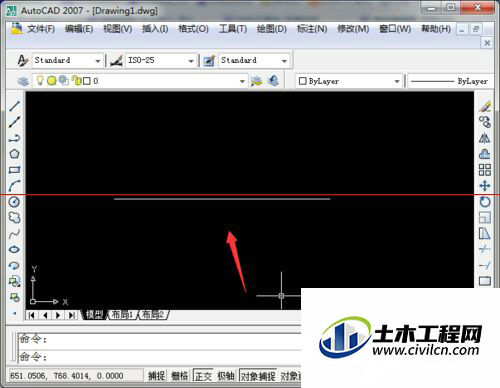Select the Erase tool
The width and height of the screenshot is (500, 388).
[485, 106]
